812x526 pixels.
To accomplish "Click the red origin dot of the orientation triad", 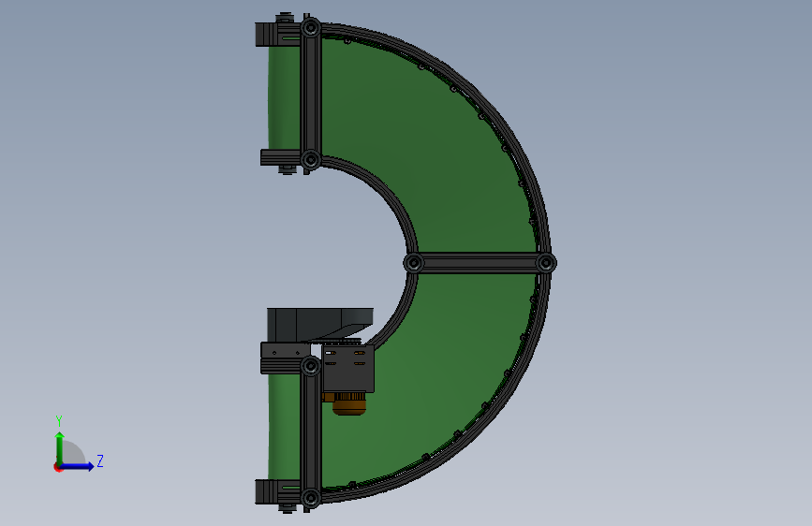I will (57, 467).
